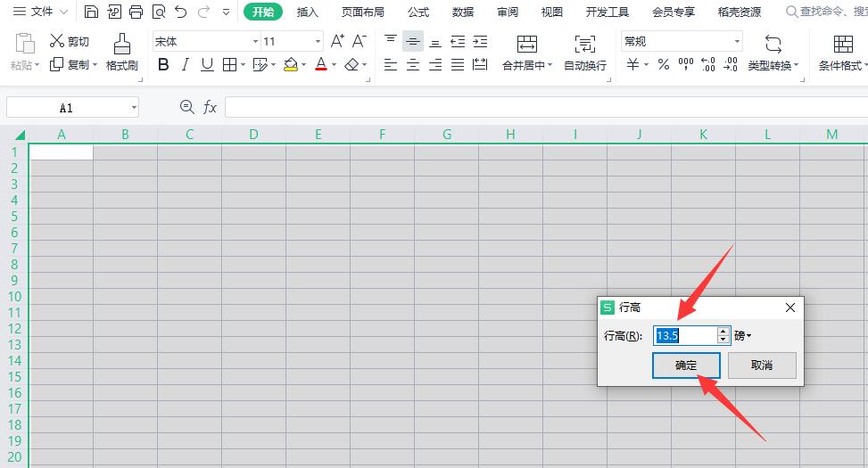Redo the last action

pyautogui.click(x=203, y=12)
